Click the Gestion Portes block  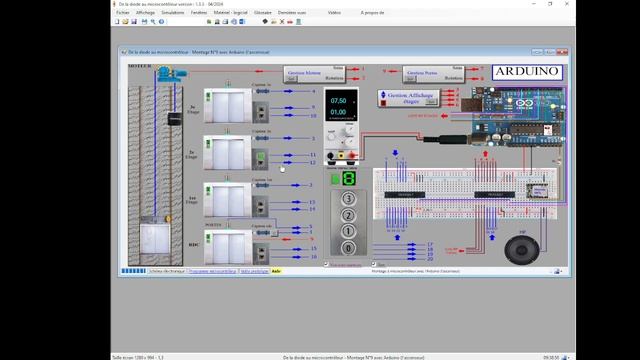tap(433, 74)
